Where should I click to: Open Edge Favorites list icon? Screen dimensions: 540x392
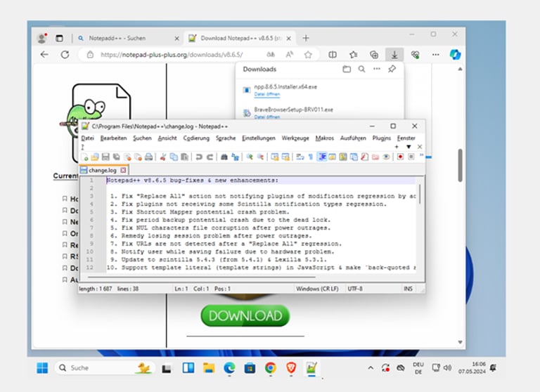point(353,54)
